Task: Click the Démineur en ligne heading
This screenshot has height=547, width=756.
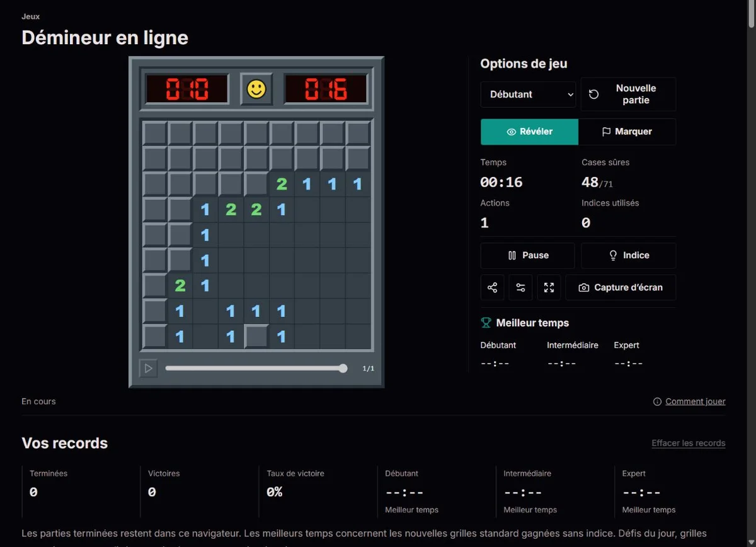Action: tap(105, 38)
